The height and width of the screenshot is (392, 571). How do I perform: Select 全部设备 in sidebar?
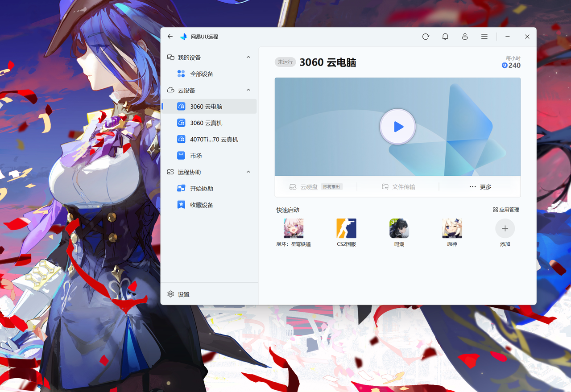pos(209,74)
